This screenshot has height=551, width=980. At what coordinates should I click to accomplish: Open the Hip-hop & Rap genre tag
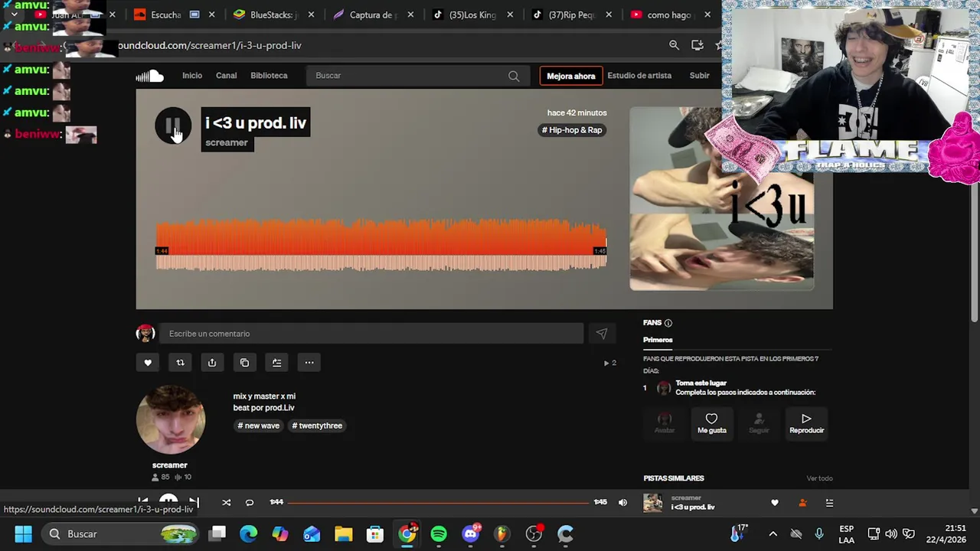[572, 130]
